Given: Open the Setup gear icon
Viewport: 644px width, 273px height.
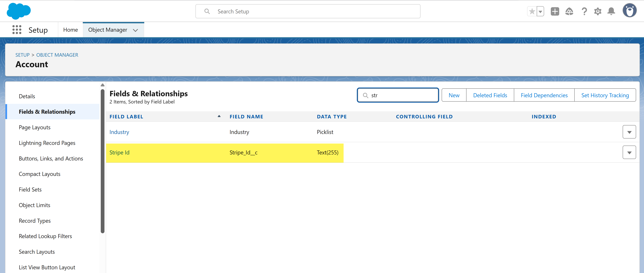Looking at the screenshot, I should click(x=598, y=11).
